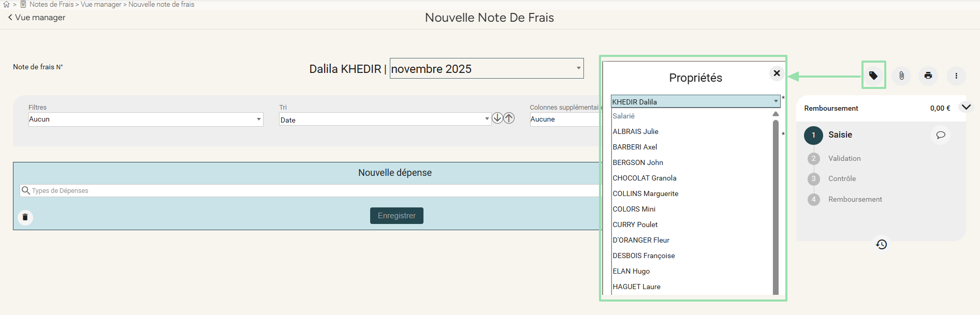Click the print icon
Screen dimensions: 980x315
click(x=928, y=76)
